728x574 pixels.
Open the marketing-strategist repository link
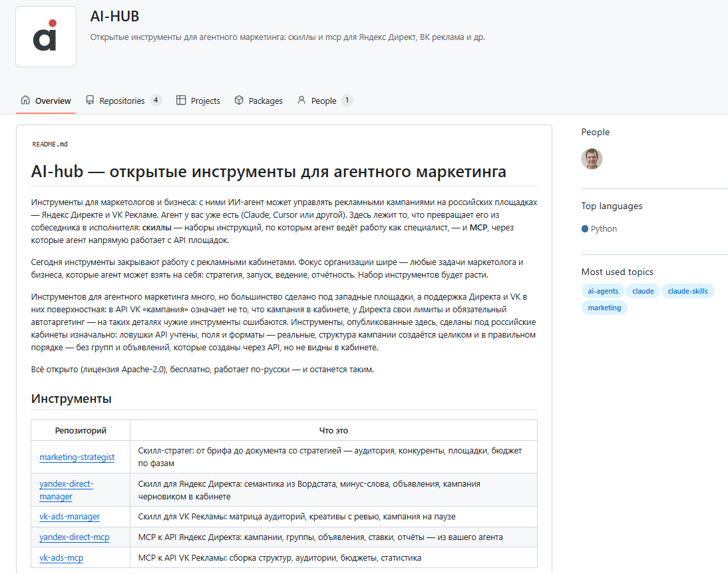(77, 457)
